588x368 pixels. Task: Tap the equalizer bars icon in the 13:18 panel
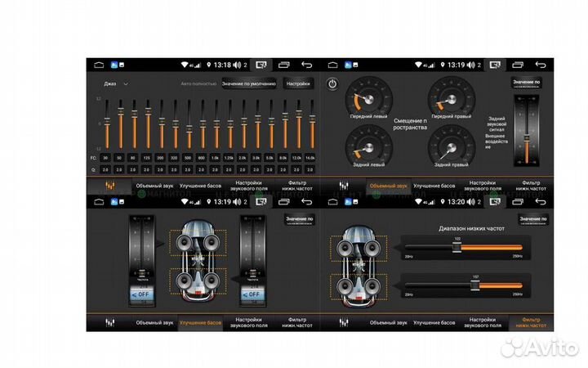coord(110,186)
